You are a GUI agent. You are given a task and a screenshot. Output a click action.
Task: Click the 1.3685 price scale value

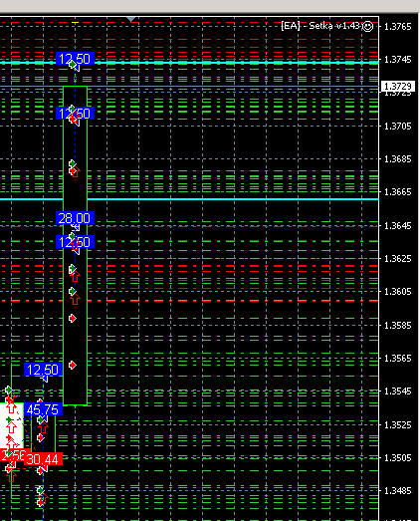click(398, 158)
